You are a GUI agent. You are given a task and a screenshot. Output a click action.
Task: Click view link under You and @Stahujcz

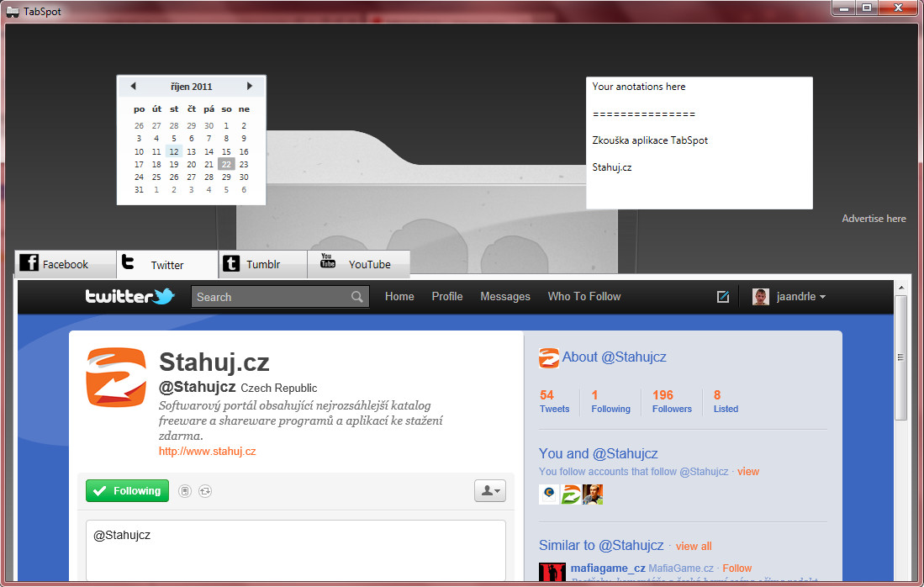(x=748, y=472)
